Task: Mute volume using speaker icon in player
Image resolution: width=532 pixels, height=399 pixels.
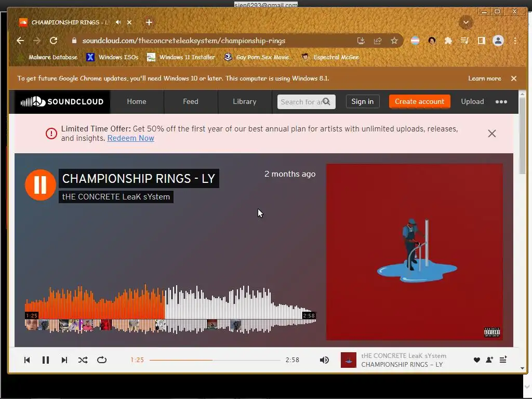Action: [324, 360]
